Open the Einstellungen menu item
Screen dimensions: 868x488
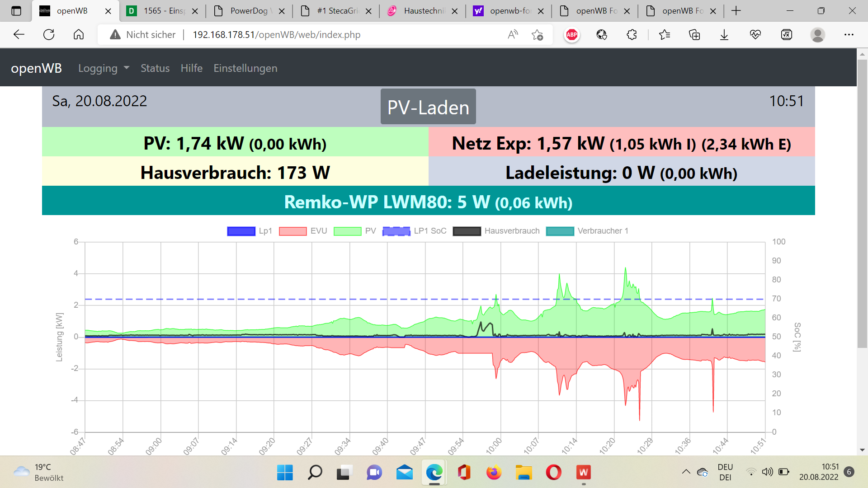[x=245, y=68]
